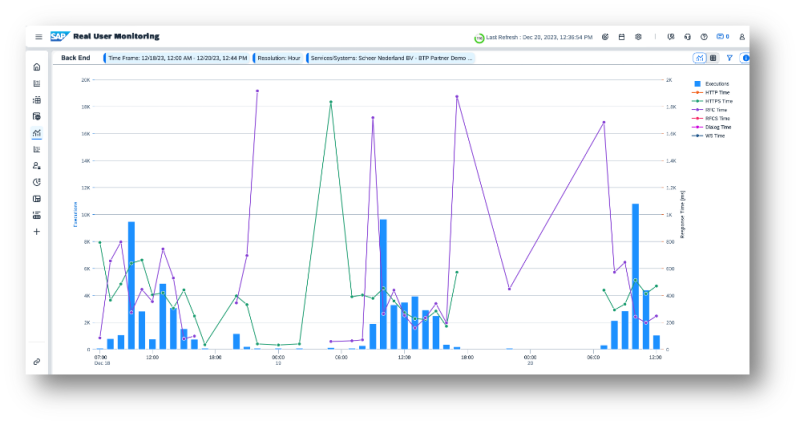The height and width of the screenshot is (425, 800).
Task: Switch to table view
Action: tap(713, 58)
